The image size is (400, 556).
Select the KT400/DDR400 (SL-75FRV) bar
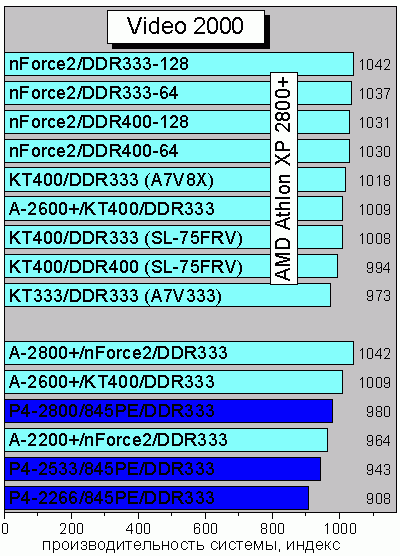(x=171, y=267)
